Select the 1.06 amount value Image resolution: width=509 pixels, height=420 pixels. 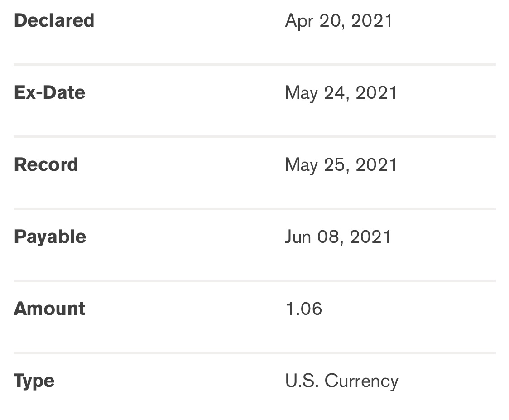(x=304, y=309)
